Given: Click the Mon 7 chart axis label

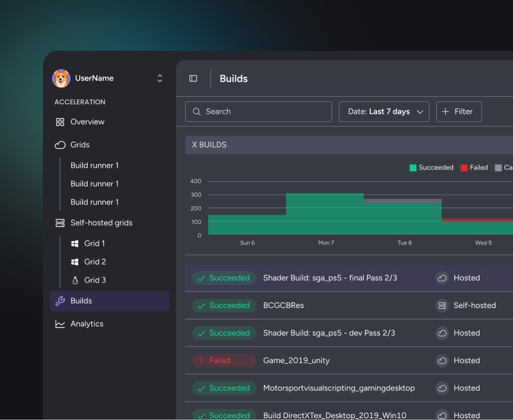Looking at the screenshot, I should (x=326, y=243).
